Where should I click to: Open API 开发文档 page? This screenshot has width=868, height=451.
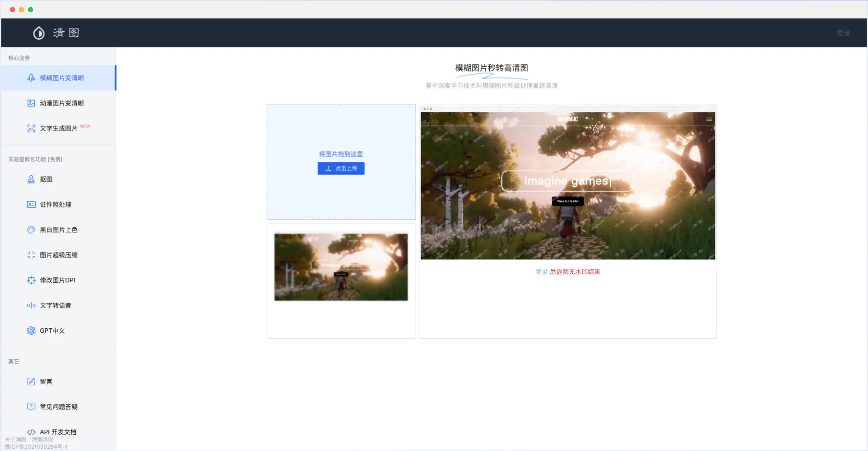(x=59, y=432)
